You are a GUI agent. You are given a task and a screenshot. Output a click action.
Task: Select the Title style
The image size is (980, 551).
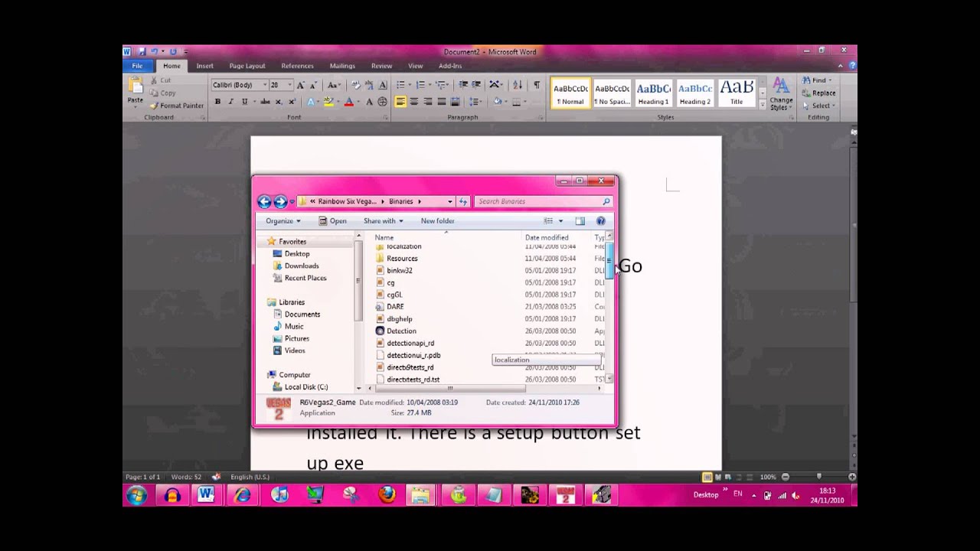pos(736,93)
